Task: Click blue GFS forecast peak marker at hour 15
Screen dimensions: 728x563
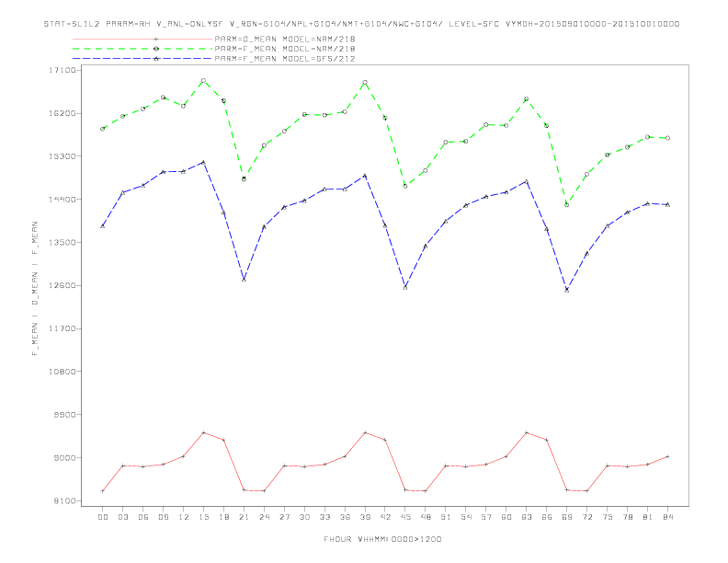Action: [x=203, y=162]
